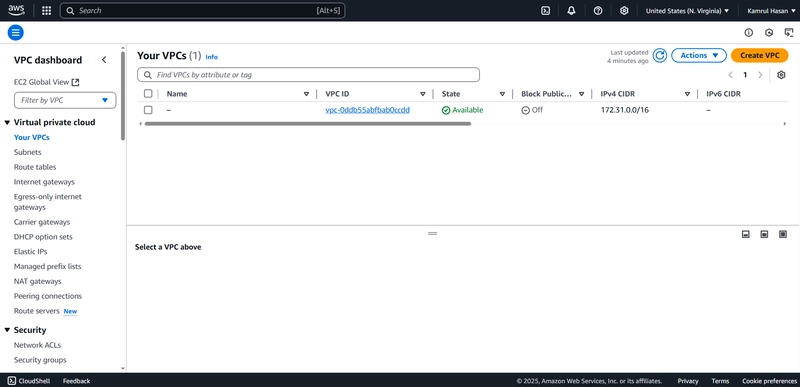This screenshot has width=800, height=387.
Task: Click the clock history icon below the top bar
Action: coord(769,33)
